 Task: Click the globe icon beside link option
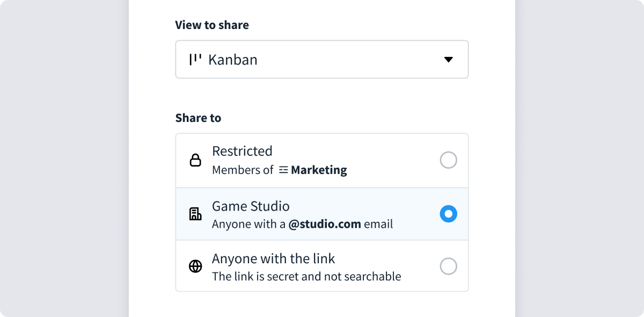(x=195, y=266)
